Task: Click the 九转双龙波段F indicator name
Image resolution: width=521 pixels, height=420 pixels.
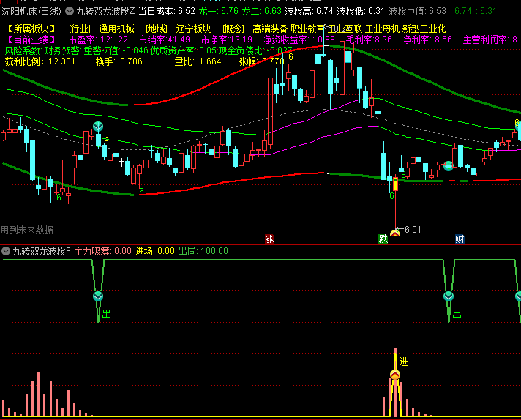Action: 42,251
